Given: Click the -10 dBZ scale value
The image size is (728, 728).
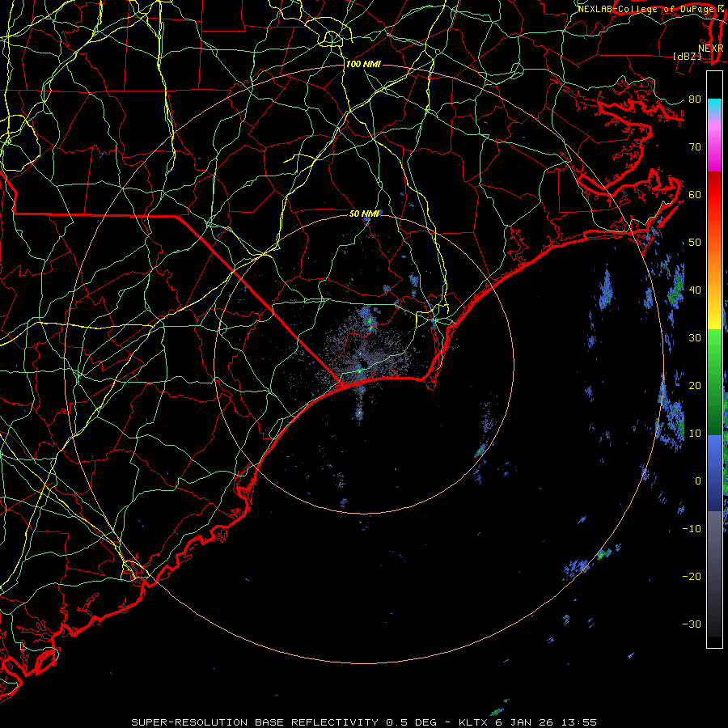Looking at the screenshot, I should 692,528.
